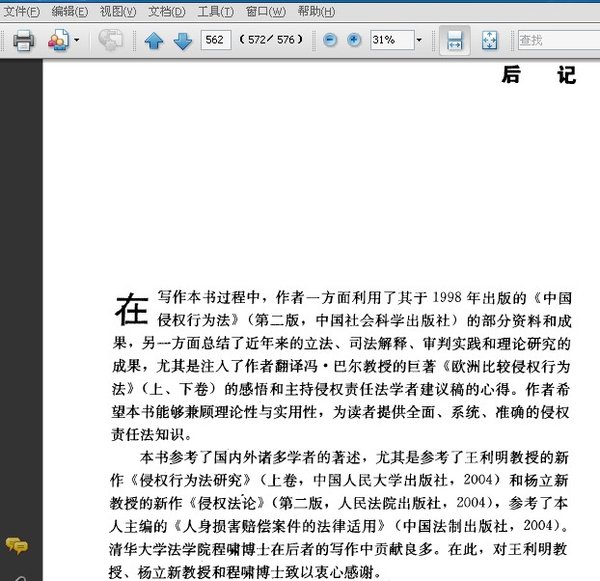Open the 编辑(E) menu
The height and width of the screenshot is (581, 600).
point(70,12)
